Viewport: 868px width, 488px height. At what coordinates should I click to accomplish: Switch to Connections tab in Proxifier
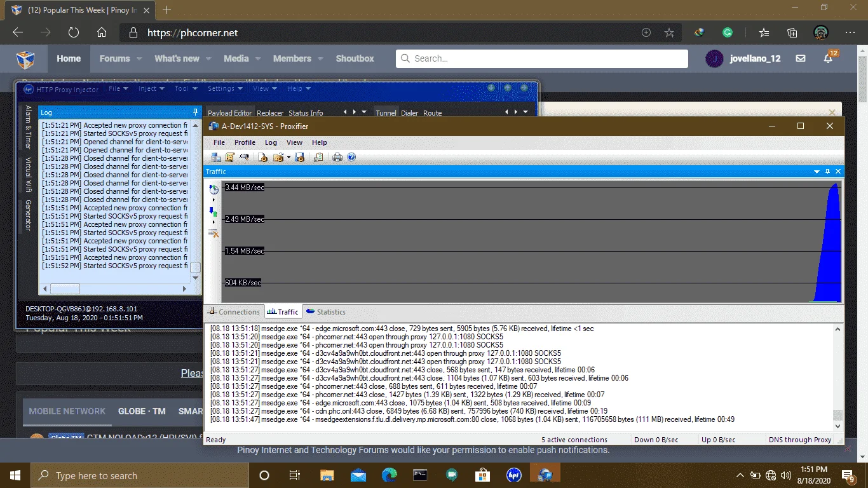coord(233,312)
